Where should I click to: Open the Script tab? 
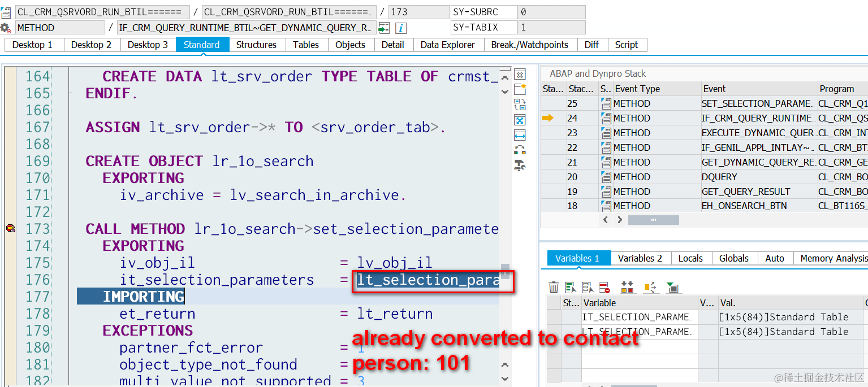click(x=627, y=45)
